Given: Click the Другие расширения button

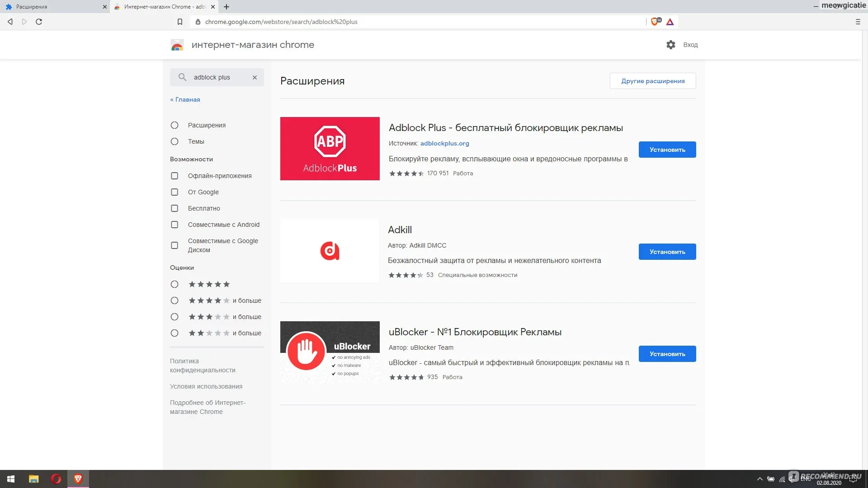Looking at the screenshot, I should [653, 81].
